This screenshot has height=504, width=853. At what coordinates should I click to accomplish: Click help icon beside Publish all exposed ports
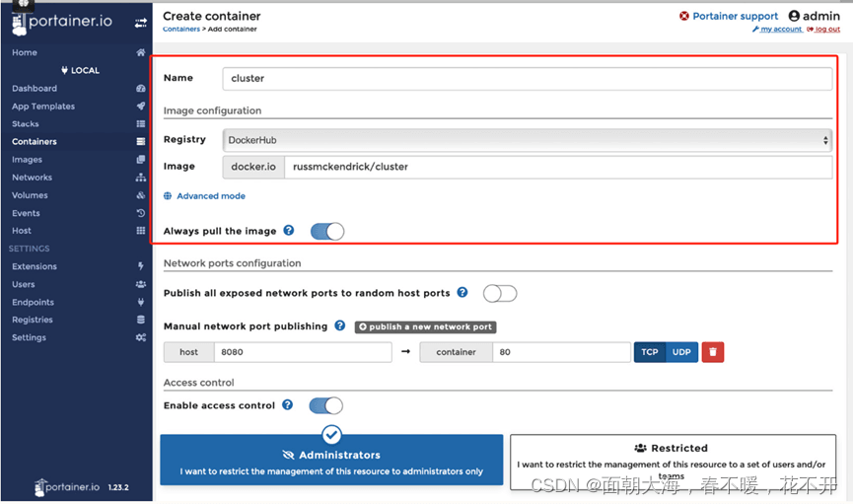pos(462,293)
